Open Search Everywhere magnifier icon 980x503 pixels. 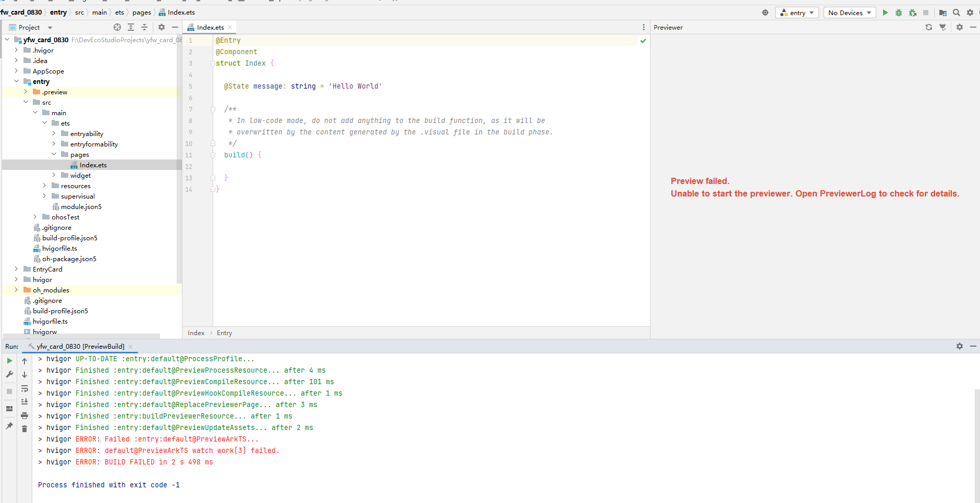tap(957, 13)
